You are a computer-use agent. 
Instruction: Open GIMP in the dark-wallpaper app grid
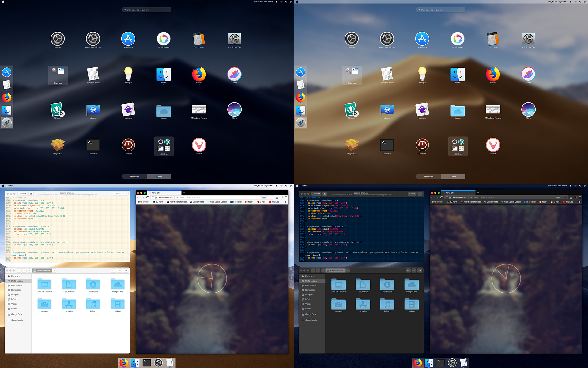click(x=234, y=75)
